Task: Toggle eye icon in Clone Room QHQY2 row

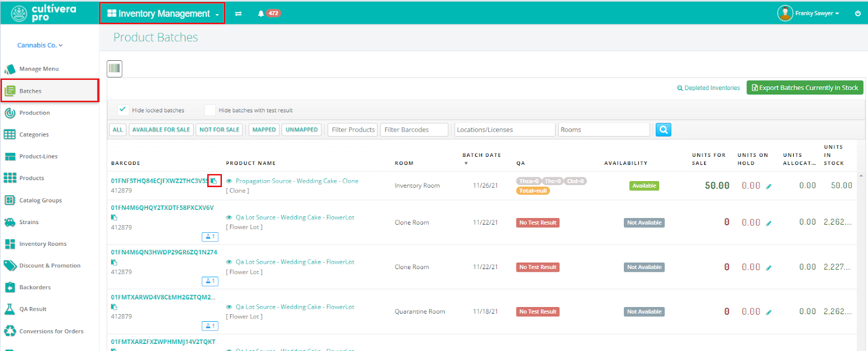Action: [x=229, y=218]
